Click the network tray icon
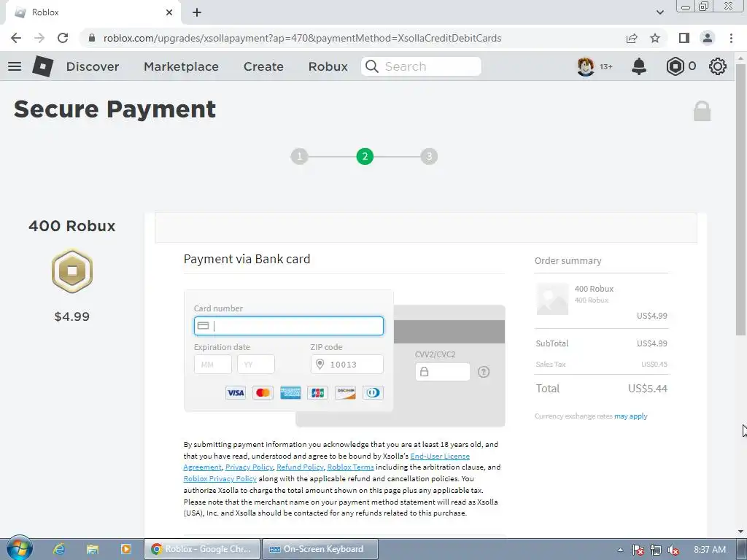The width and height of the screenshot is (747, 560). coord(656,550)
